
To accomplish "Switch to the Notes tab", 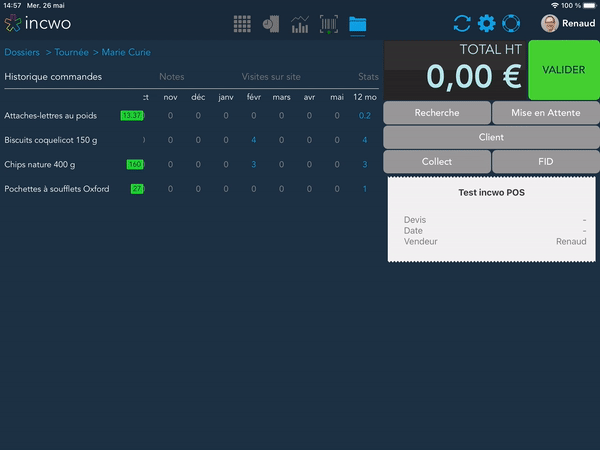I will click(172, 77).
